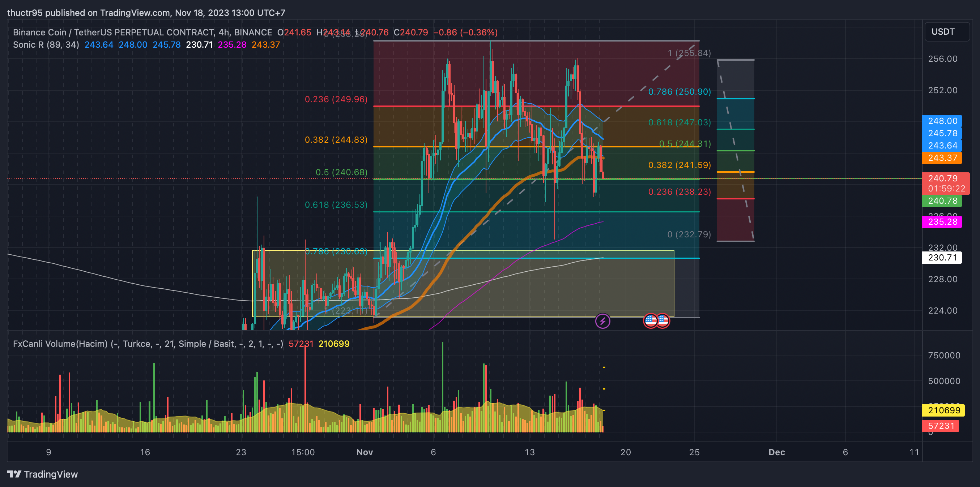Click the white 230.71 price tag

[x=942, y=257]
